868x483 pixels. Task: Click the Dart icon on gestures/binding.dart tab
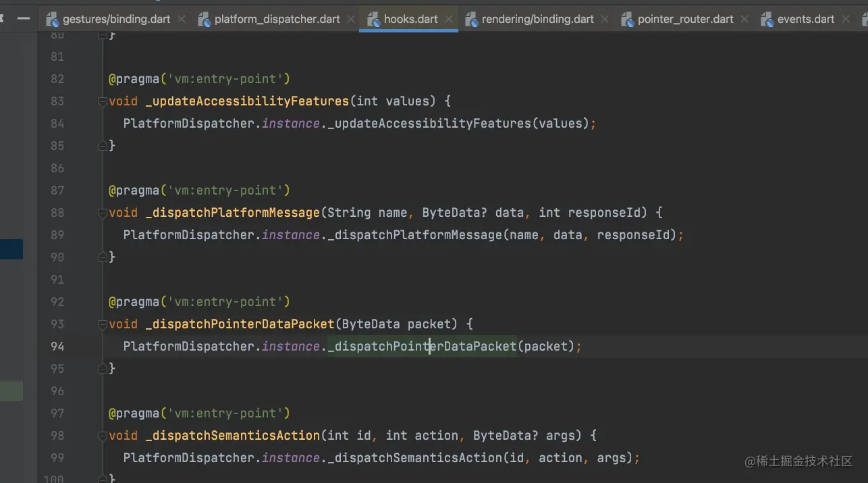(x=53, y=19)
